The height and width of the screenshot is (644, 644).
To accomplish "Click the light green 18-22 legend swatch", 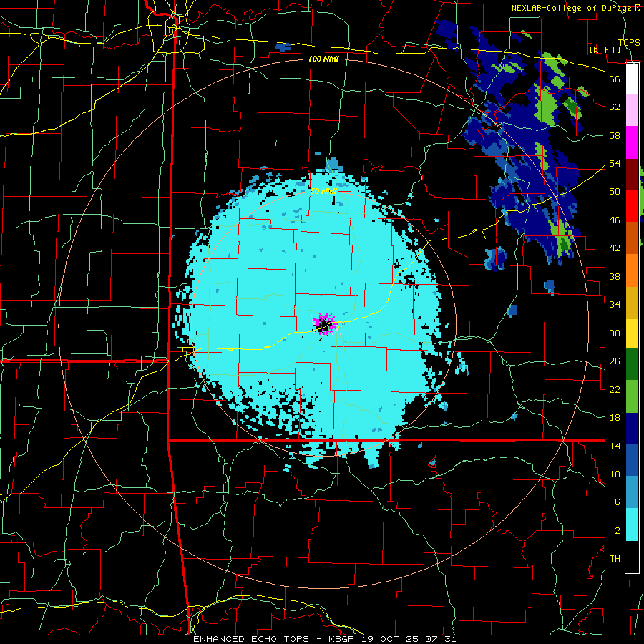I will point(632,396).
